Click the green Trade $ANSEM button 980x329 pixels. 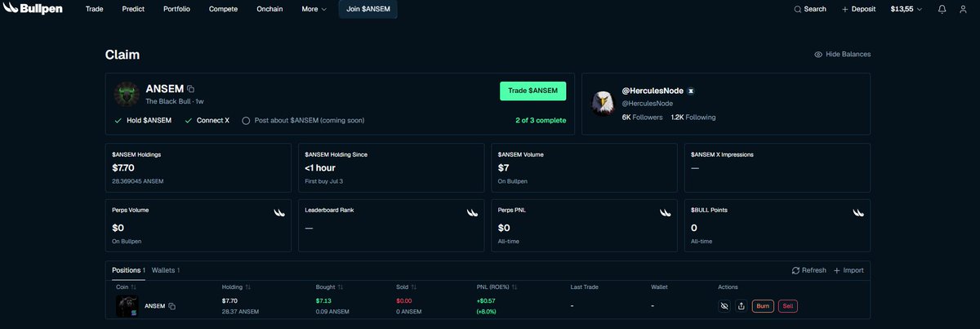coord(532,91)
